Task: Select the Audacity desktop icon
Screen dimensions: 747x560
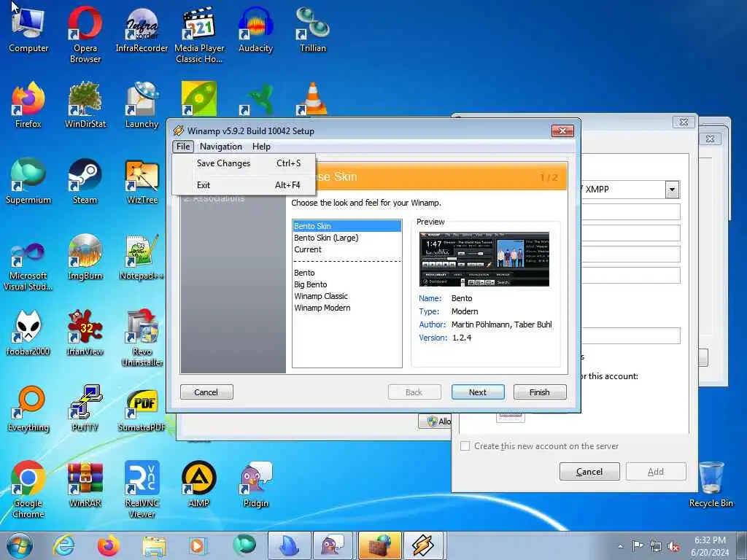Action: coord(256,29)
